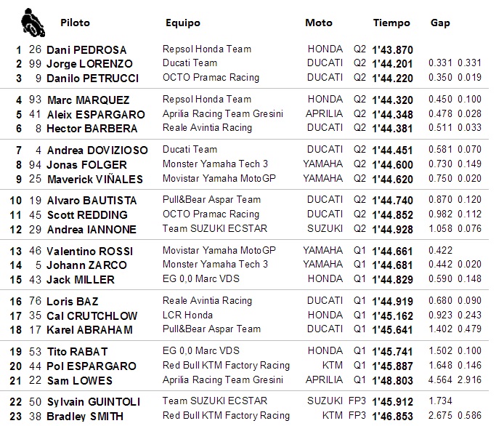Select rider Jorge LORENZO
Image resolution: width=504 pixels, height=426 pixels.
[89, 64]
